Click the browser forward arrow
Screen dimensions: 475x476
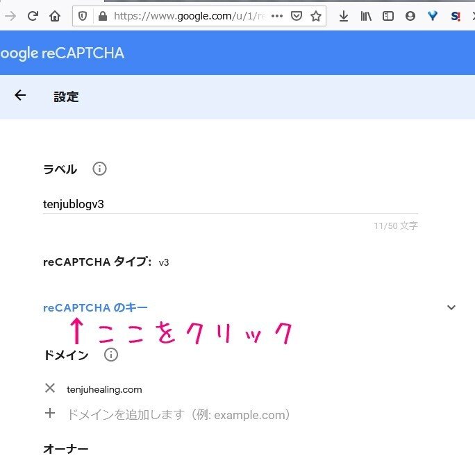10,16
